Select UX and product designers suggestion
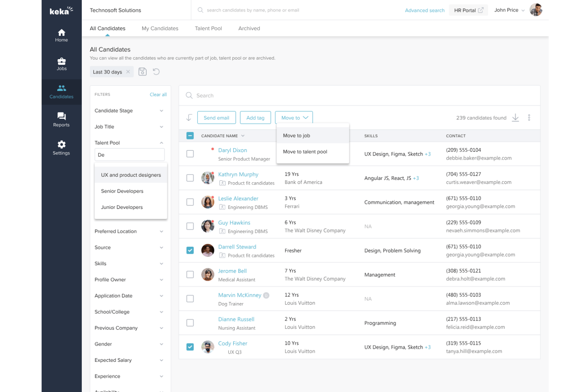Screen dimensions: 588x392 click(131, 175)
